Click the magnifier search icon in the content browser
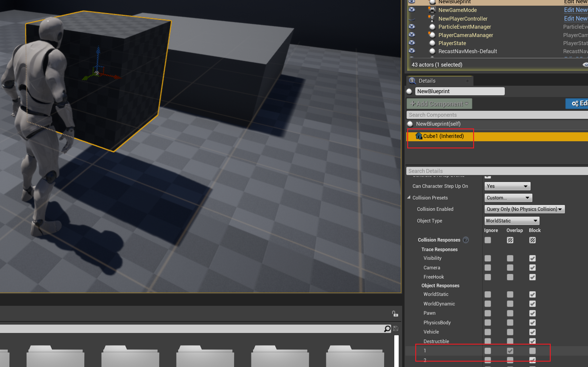This screenshot has width=588, height=367. pyautogui.click(x=387, y=329)
